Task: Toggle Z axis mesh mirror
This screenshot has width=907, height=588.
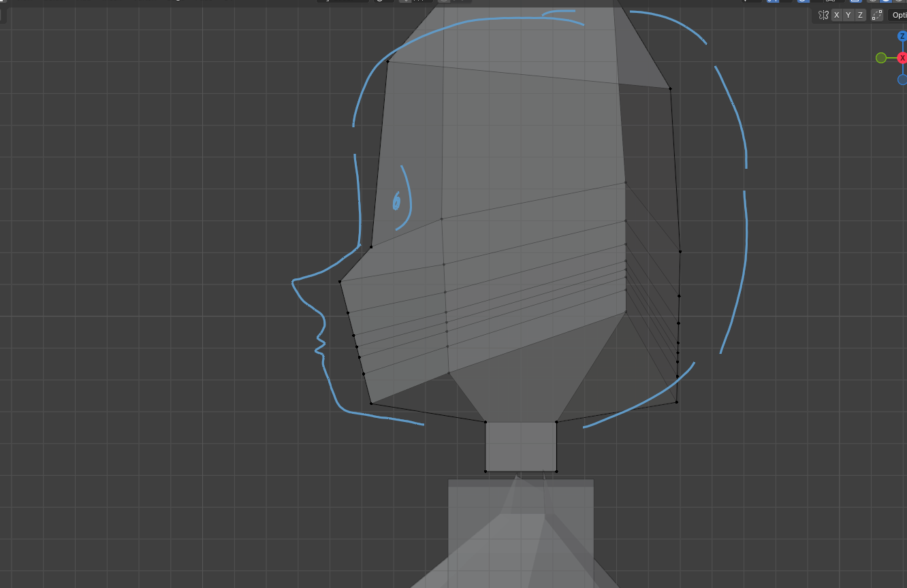Action: point(860,15)
